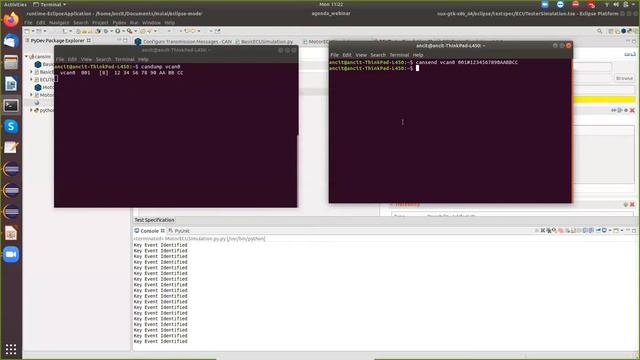The width and height of the screenshot is (640, 360).
Task: Switch to BasicECUSimulation.py editor tab
Action: 264,42
